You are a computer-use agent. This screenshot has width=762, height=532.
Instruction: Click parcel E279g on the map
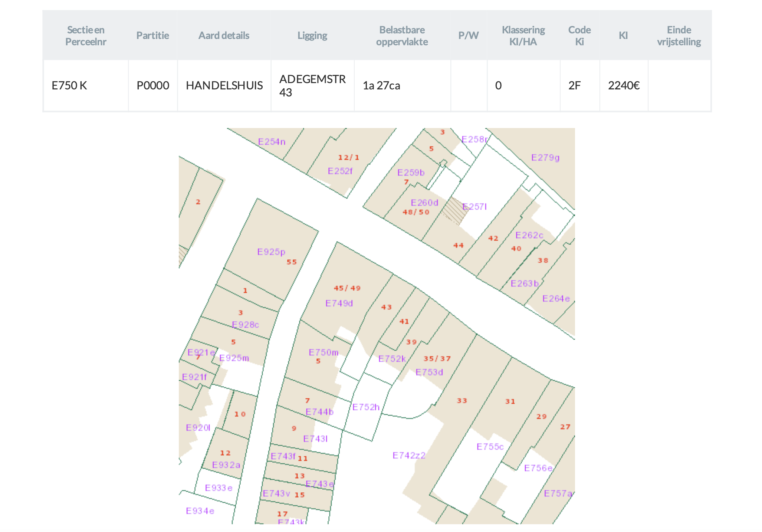[x=545, y=158]
